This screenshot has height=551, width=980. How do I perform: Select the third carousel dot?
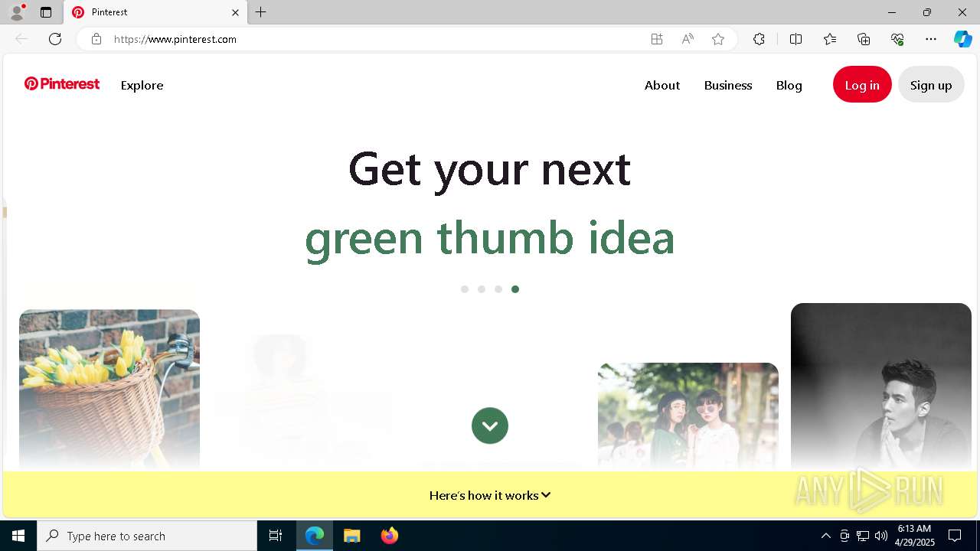click(498, 289)
